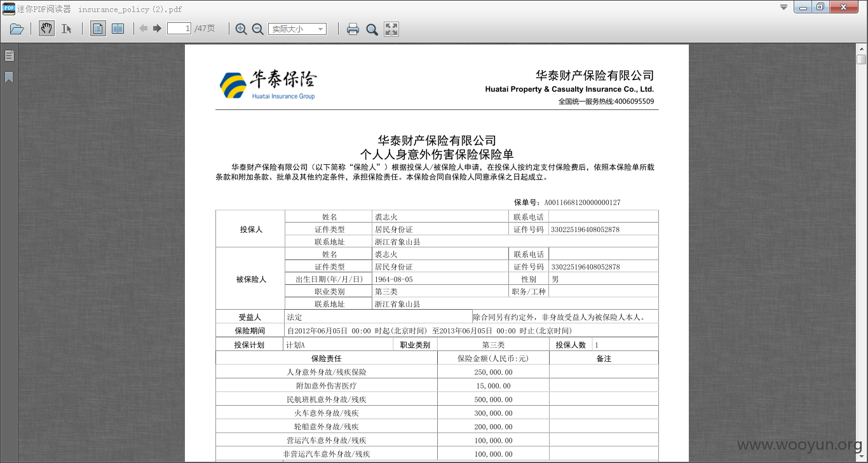Image resolution: width=868 pixels, height=463 pixels.
Task: Click the 附加意外伤害医疗 row
Action: [x=327, y=386]
